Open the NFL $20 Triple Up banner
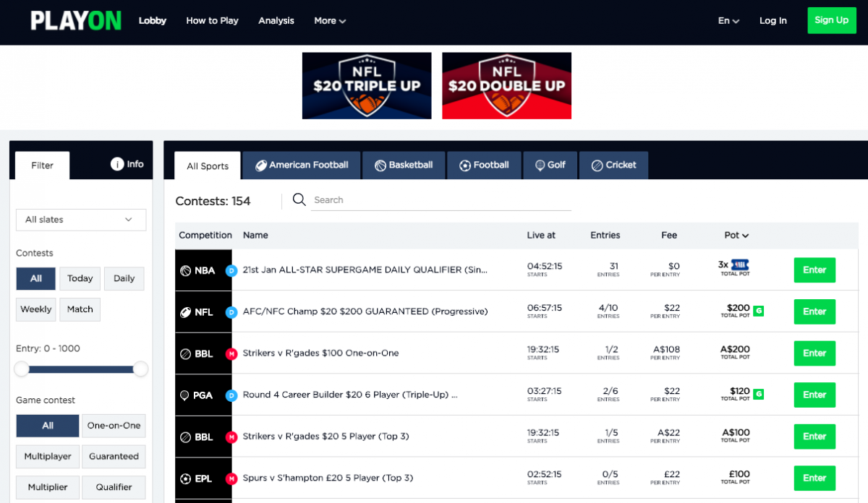Viewport: 868px width, 503px height. 367,85
